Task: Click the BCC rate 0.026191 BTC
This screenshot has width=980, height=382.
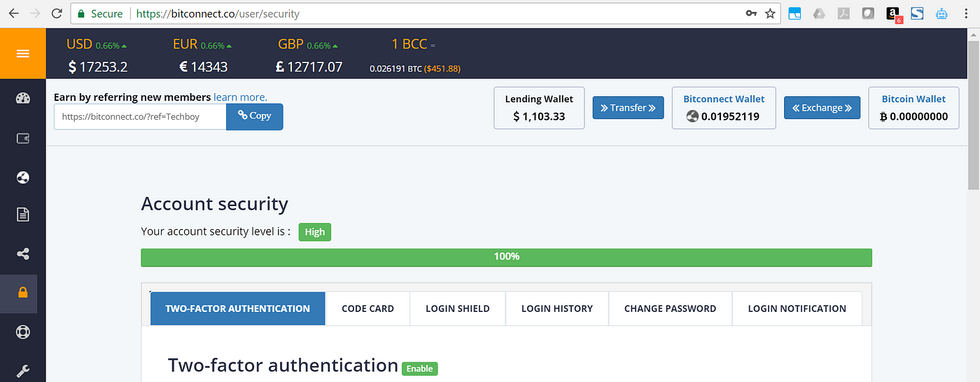Action: [x=395, y=69]
